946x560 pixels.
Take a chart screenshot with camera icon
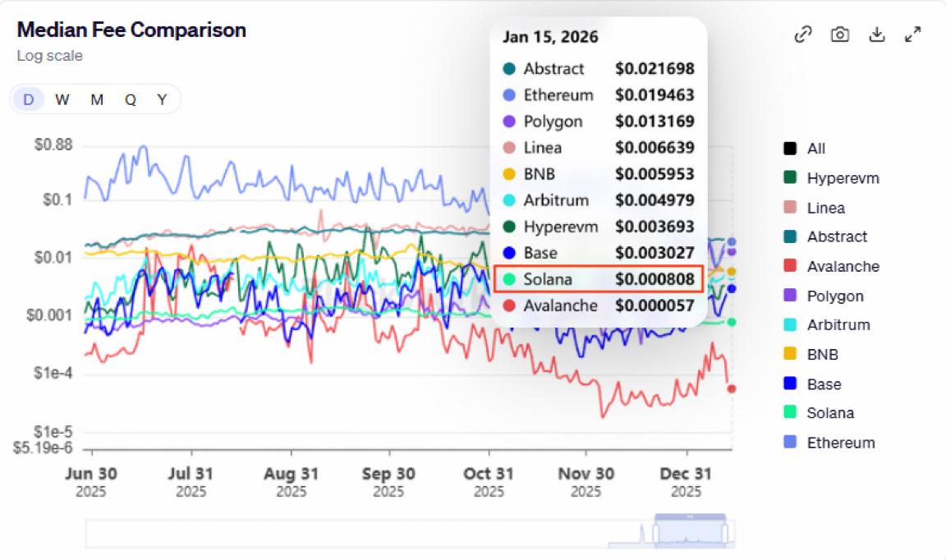point(839,34)
